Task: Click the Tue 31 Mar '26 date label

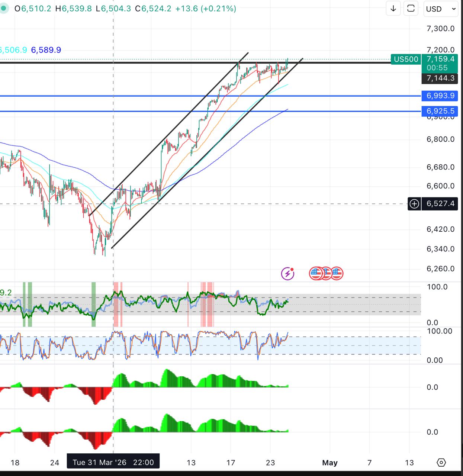Action: [113, 462]
